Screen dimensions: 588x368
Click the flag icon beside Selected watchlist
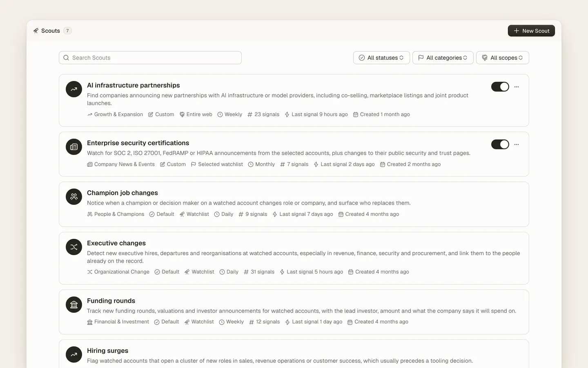point(194,164)
